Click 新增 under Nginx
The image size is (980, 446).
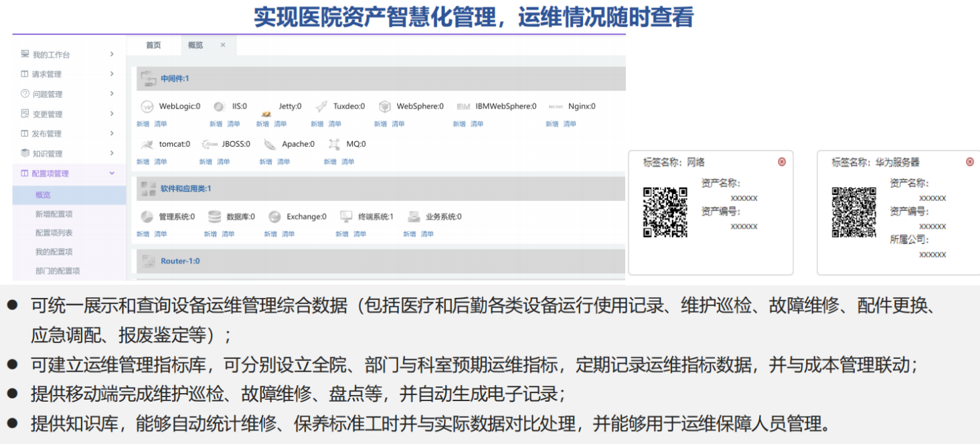coord(552,124)
